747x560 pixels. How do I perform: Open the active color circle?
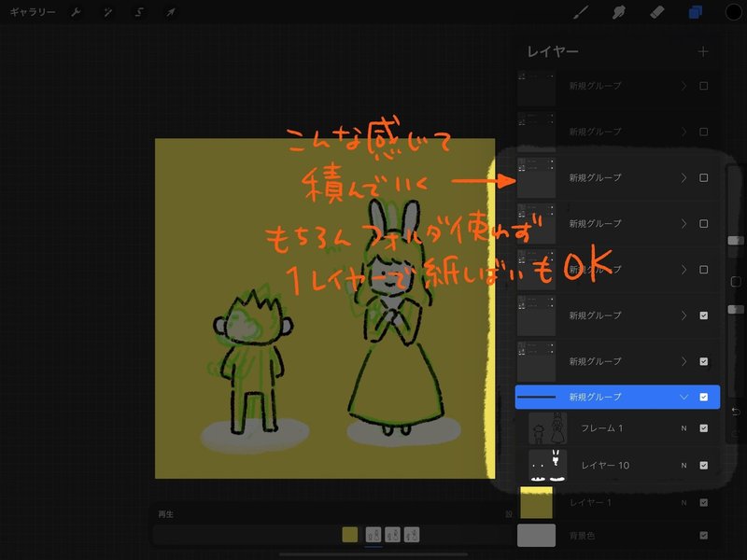click(x=733, y=12)
